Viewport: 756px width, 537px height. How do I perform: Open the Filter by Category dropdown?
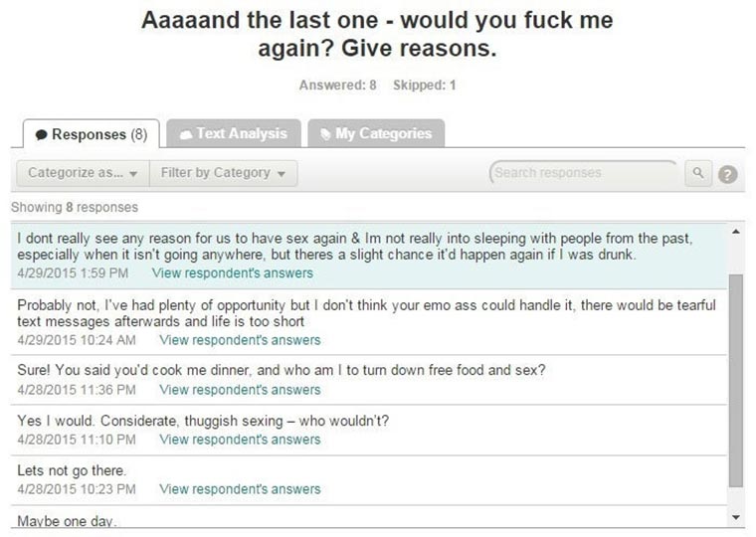pyautogui.click(x=223, y=173)
